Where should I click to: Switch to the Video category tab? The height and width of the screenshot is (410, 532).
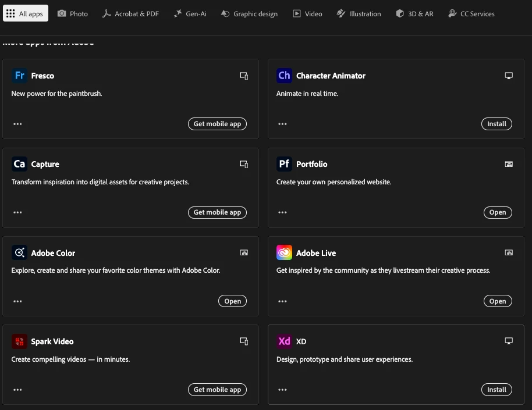point(308,13)
